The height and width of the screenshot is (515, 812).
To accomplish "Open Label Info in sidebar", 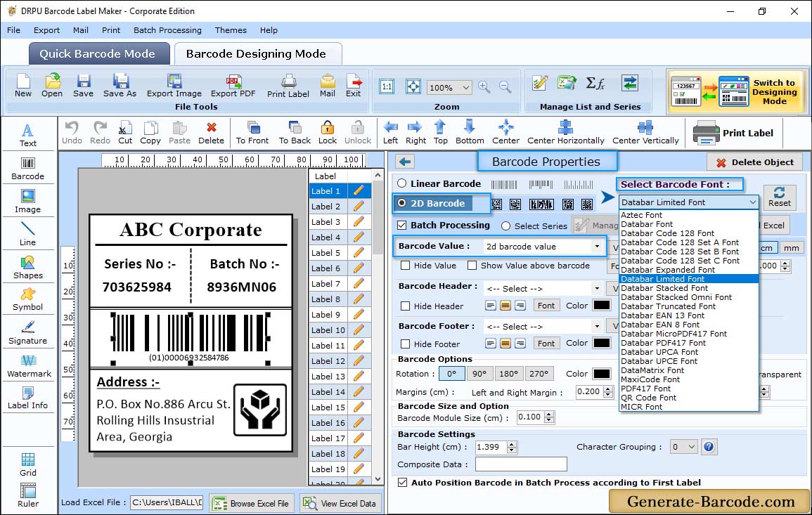I will pos(28,398).
